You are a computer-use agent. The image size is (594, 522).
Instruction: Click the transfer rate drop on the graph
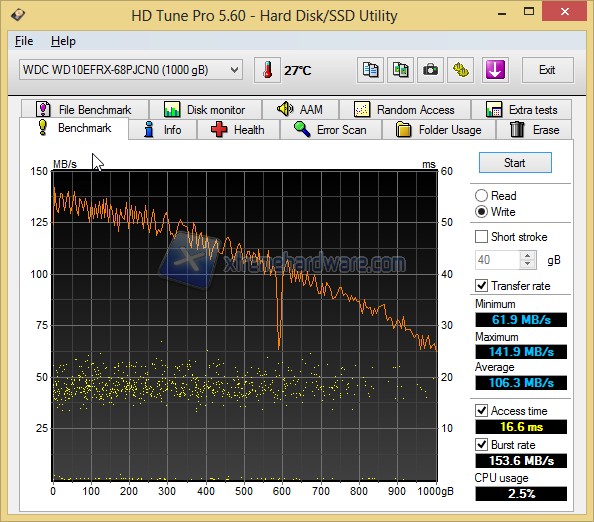(x=280, y=311)
